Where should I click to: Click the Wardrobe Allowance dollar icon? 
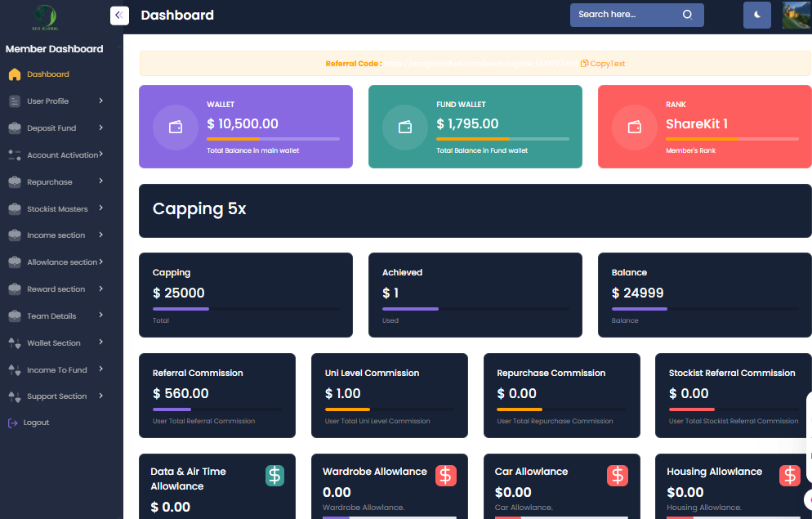pyautogui.click(x=445, y=476)
